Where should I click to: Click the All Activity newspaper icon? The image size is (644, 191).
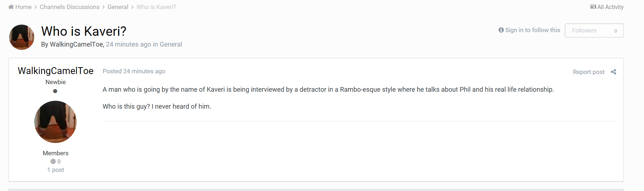pyautogui.click(x=593, y=6)
